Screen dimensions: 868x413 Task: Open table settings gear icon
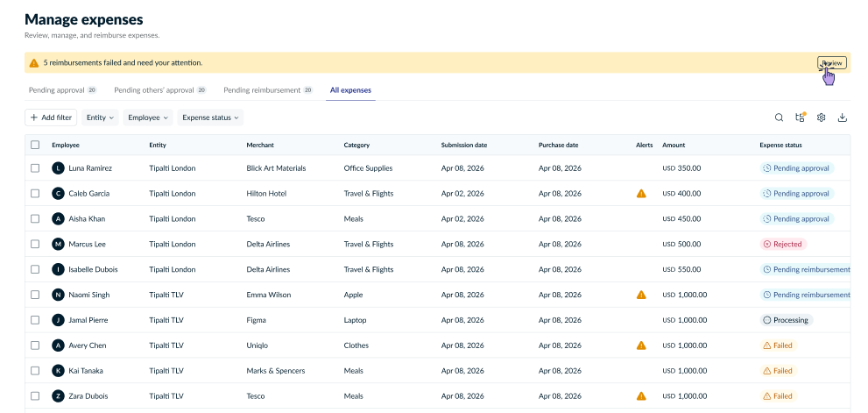[822, 117]
